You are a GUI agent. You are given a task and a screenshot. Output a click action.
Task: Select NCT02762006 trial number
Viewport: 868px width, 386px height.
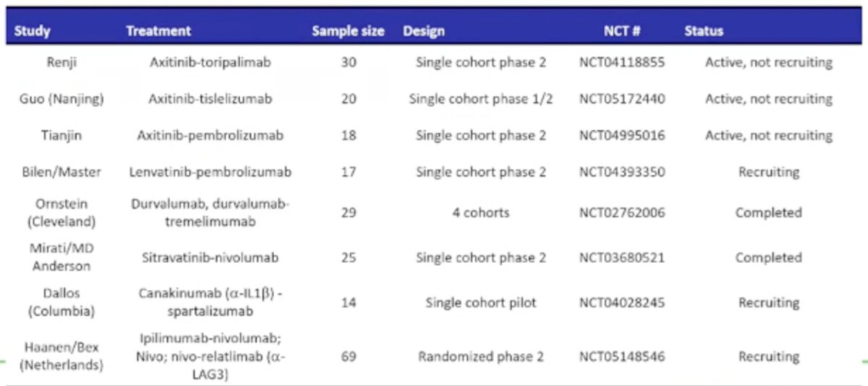tap(622, 213)
